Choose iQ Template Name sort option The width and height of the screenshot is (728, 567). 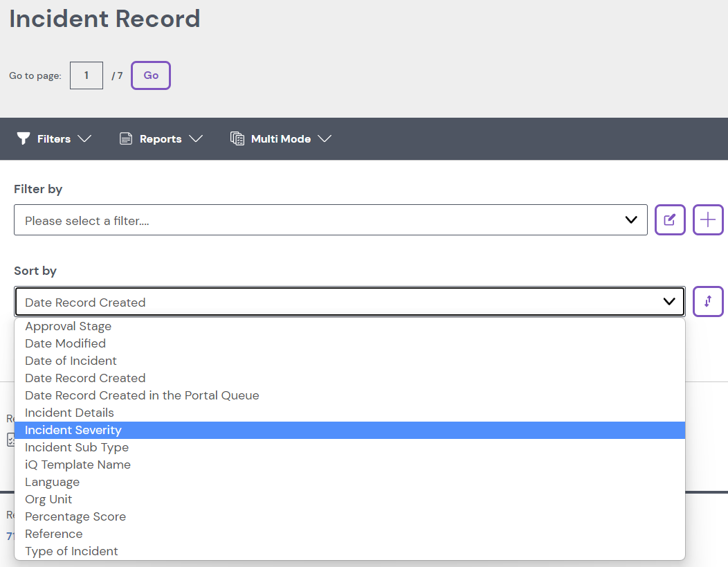pyautogui.click(x=78, y=465)
